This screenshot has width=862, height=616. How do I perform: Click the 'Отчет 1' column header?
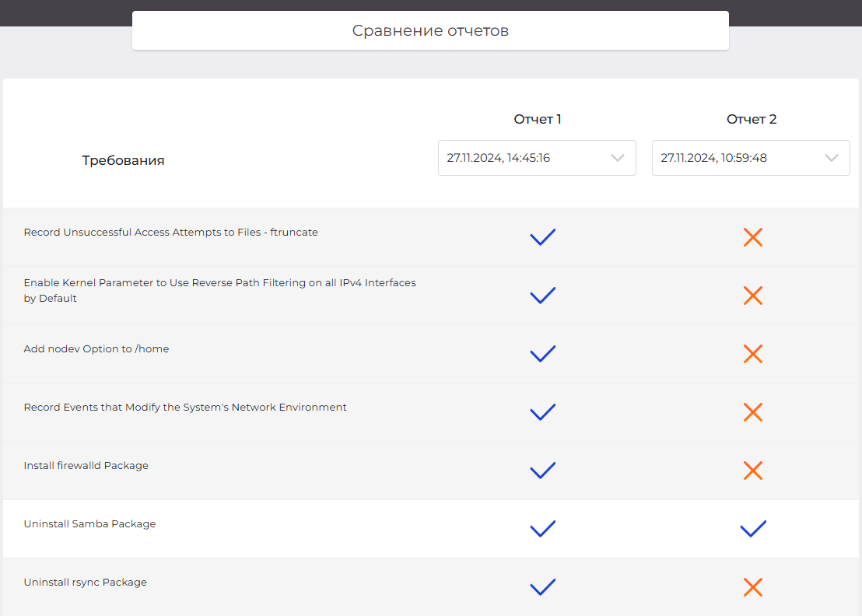point(537,119)
